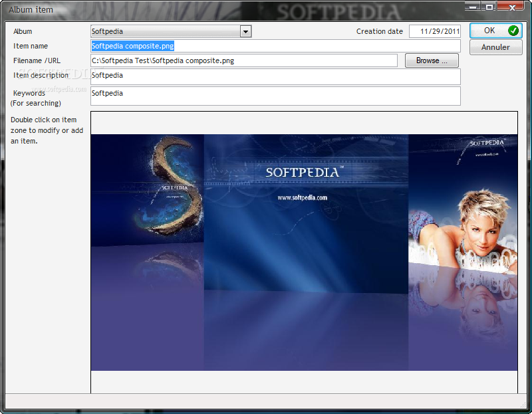532x414 pixels.
Task: Click the Item description text box
Action: (x=275, y=77)
